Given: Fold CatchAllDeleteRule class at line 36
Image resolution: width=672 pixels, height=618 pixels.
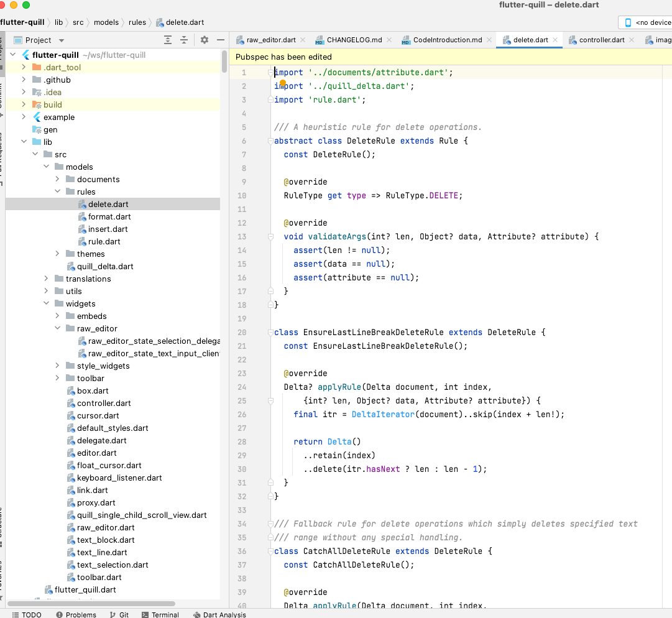Looking at the screenshot, I should click(270, 551).
